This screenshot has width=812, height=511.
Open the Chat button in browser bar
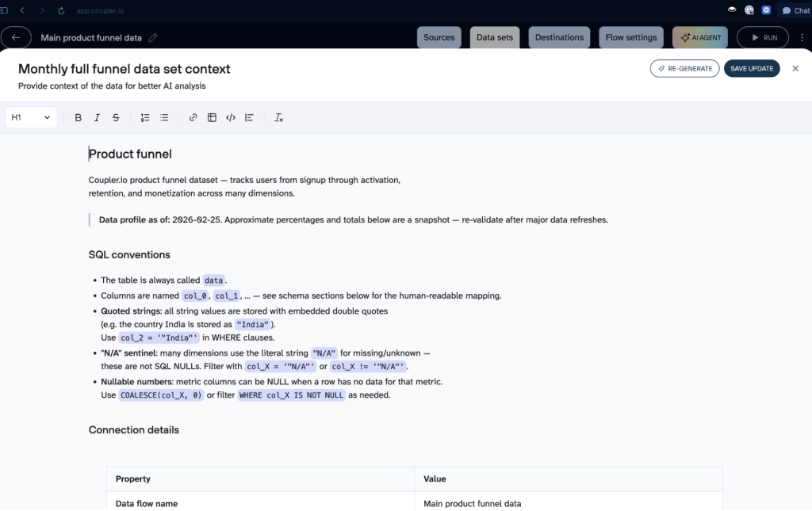pos(795,10)
